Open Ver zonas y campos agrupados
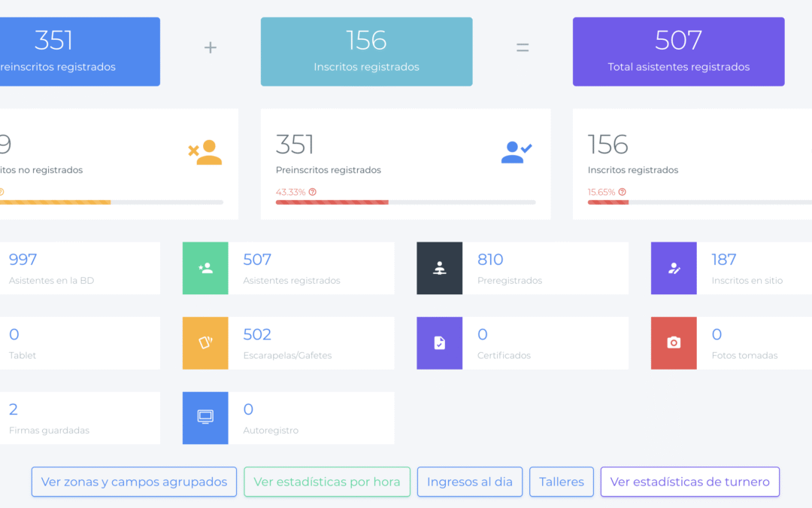 pyautogui.click(x=134, y=482)
